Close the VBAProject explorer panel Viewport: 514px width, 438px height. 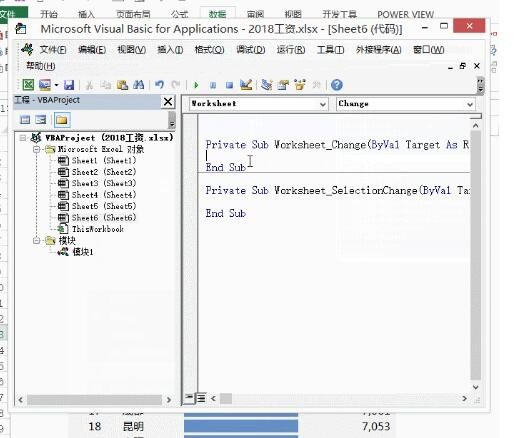click(168, 101)
